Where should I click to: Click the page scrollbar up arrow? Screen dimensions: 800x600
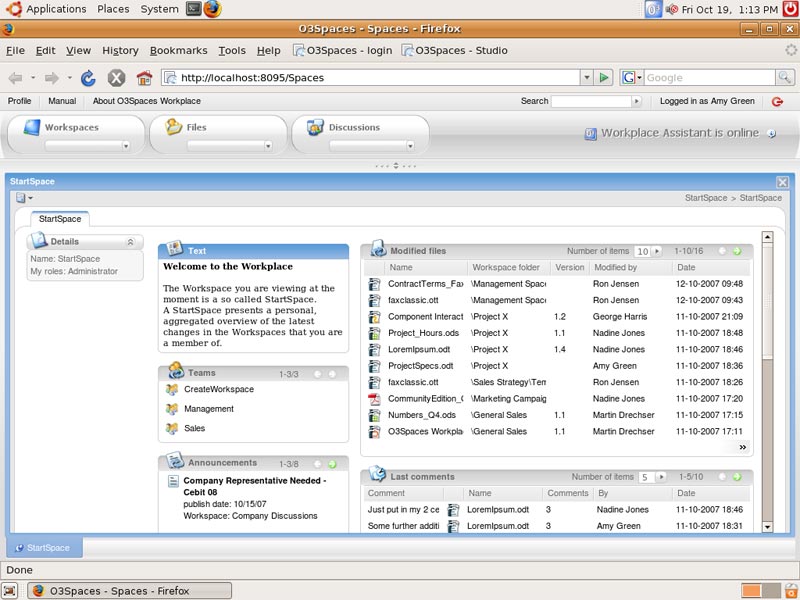tap(767, 237)
